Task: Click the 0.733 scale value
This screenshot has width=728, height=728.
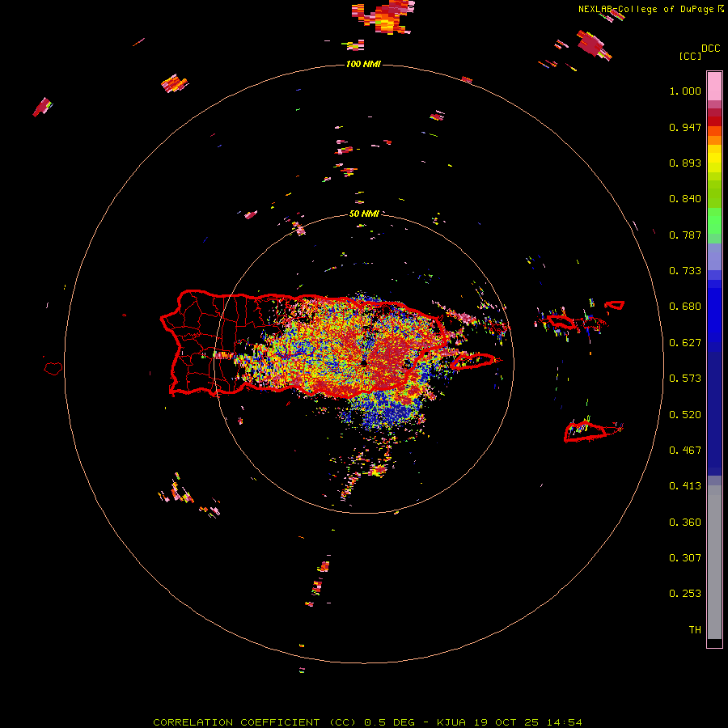Action: [x=685, y=271]
